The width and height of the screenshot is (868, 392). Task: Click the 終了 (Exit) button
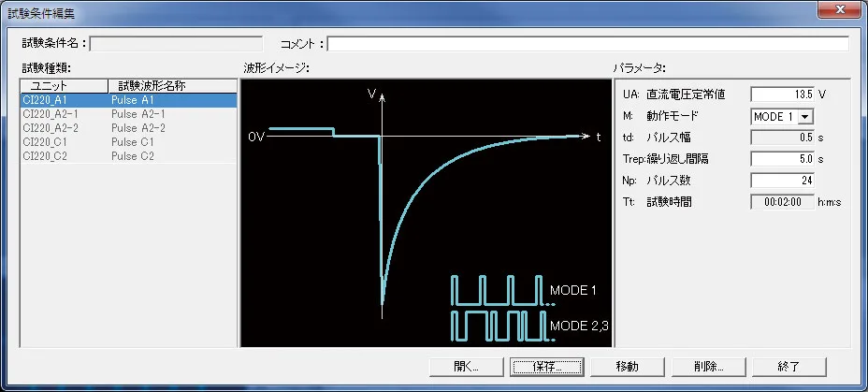click(788, 366)
